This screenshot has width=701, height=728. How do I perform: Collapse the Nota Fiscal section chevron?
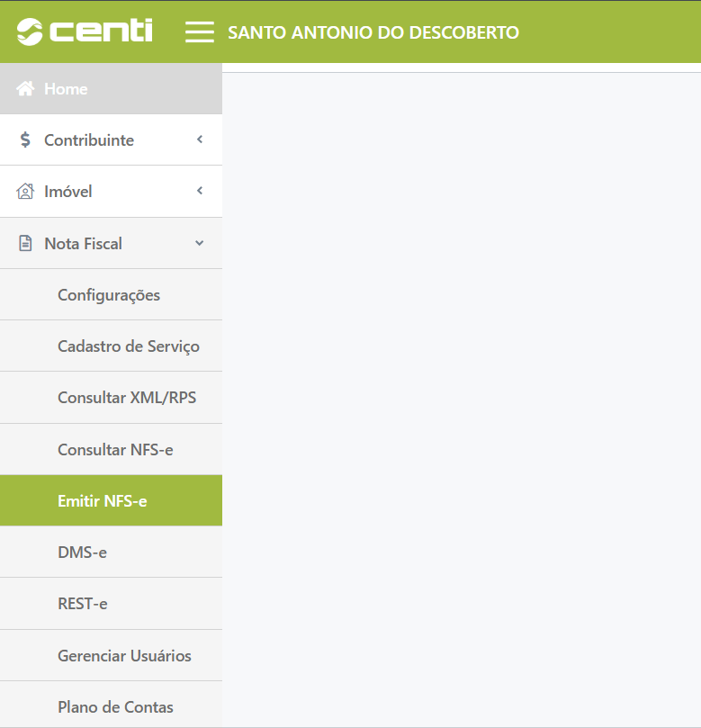[200, 243]
